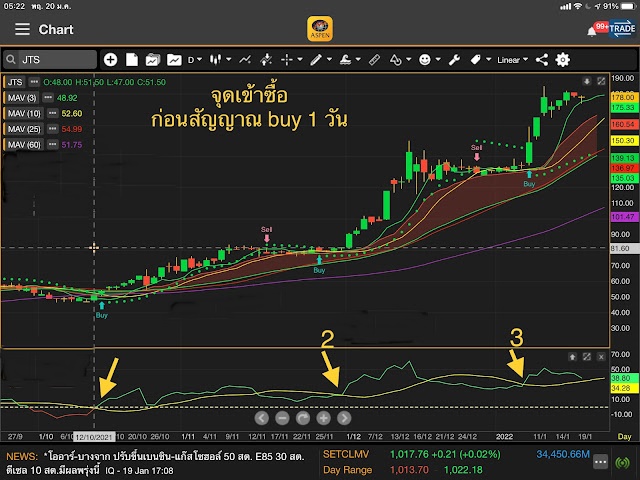
Task: Click the 178.00 price axis tag
Action: pos(624,97)
